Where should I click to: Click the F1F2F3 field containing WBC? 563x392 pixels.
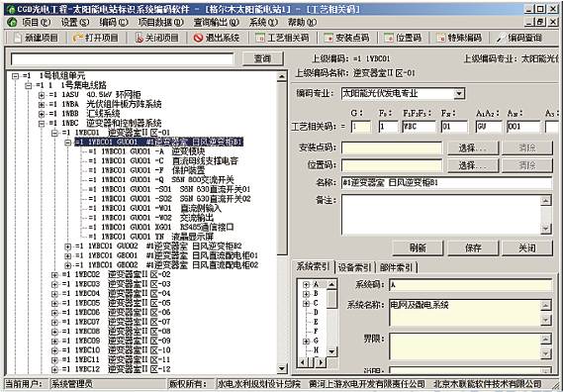pyautogui.click(x=419, y=127)
